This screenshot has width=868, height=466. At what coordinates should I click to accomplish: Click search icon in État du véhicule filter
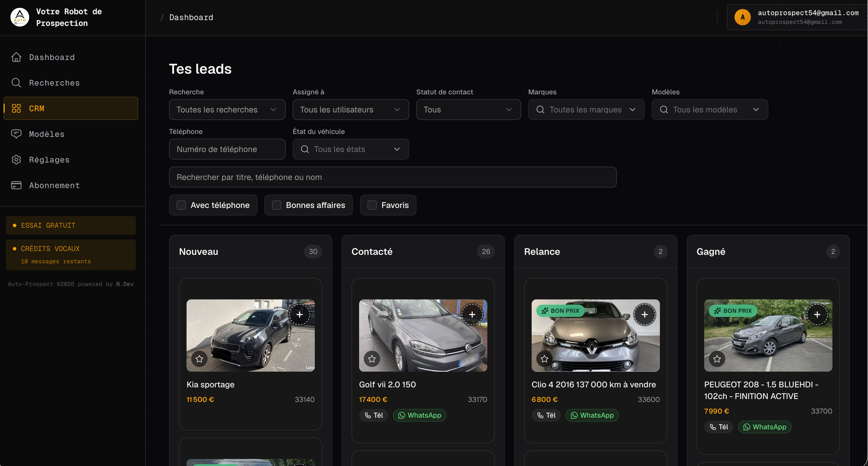coord(305,149)
